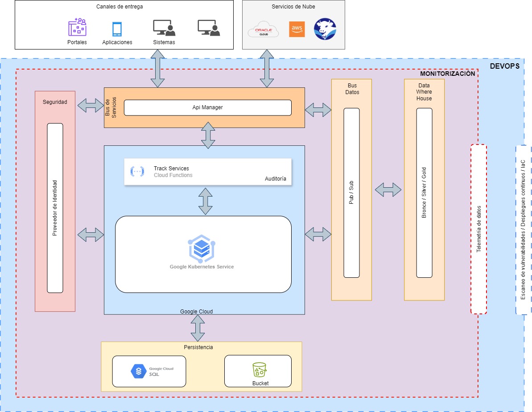The image size is (532, 412).
Task: Click the Auditoría label
Action: tap(276, 178)
